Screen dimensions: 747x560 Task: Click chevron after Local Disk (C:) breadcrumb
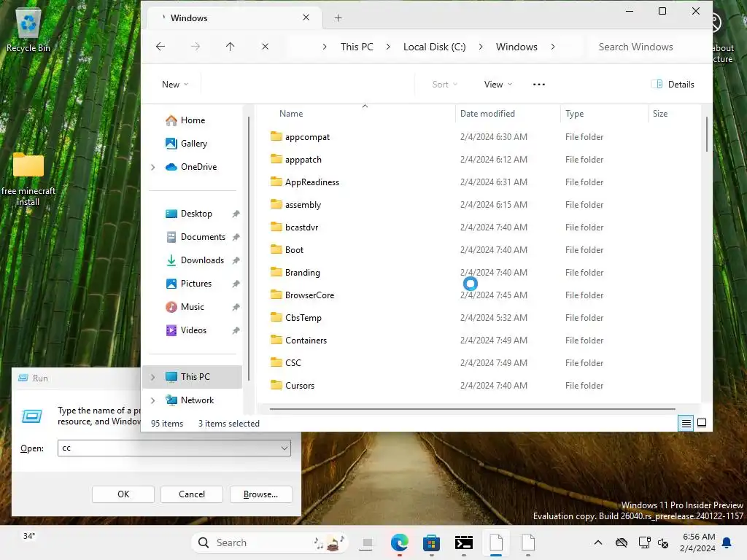[x=481, y=47]
